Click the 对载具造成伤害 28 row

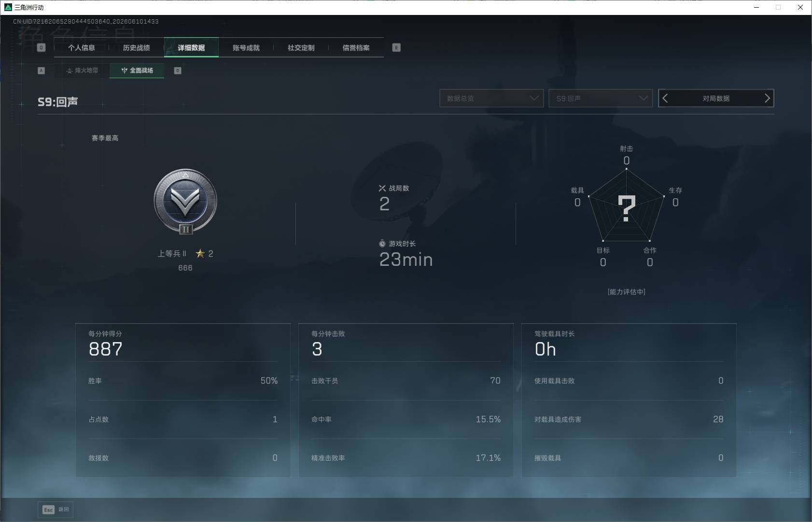tap(629, 419)
